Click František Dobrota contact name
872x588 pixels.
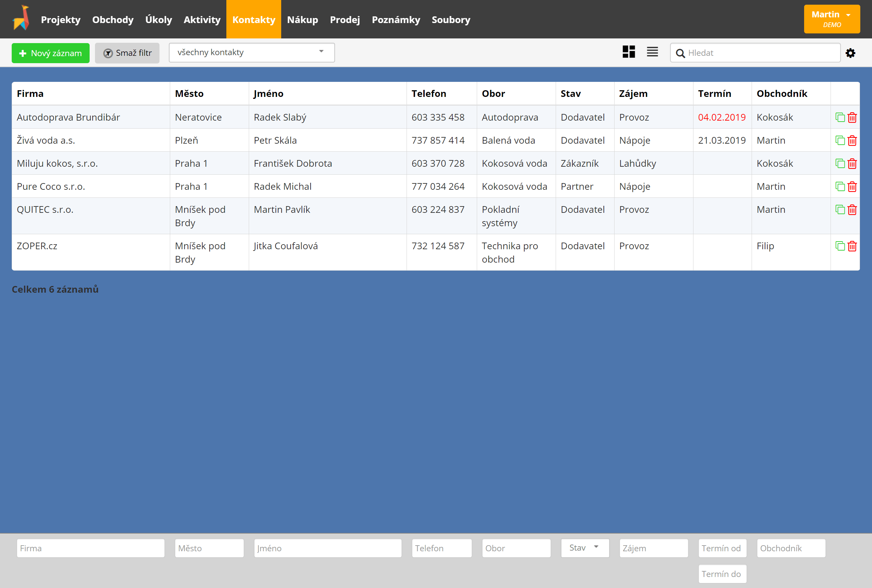[x=293, y=163]
